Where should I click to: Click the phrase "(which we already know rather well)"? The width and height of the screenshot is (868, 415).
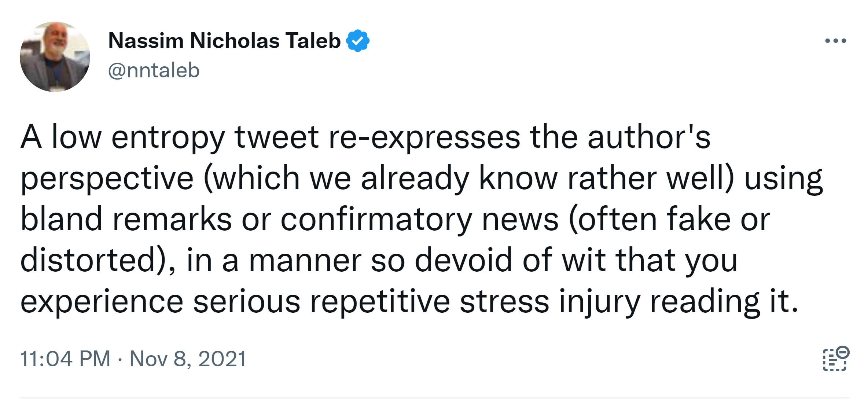469,178
